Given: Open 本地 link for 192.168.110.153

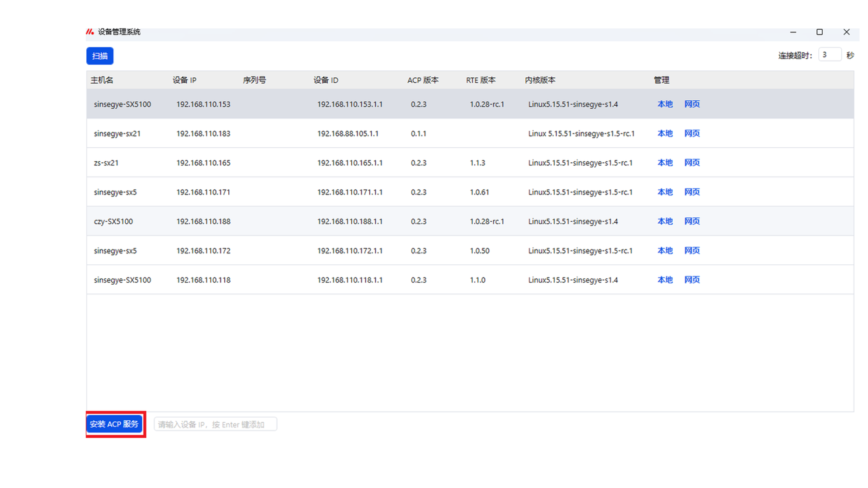Looking at the screenshot, I should 665,104.
